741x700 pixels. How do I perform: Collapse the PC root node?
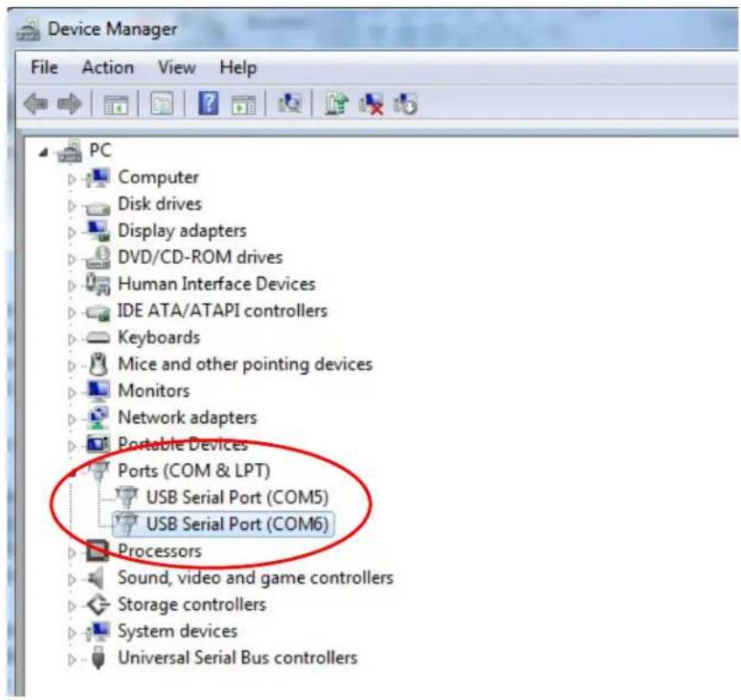coord(44,152)
